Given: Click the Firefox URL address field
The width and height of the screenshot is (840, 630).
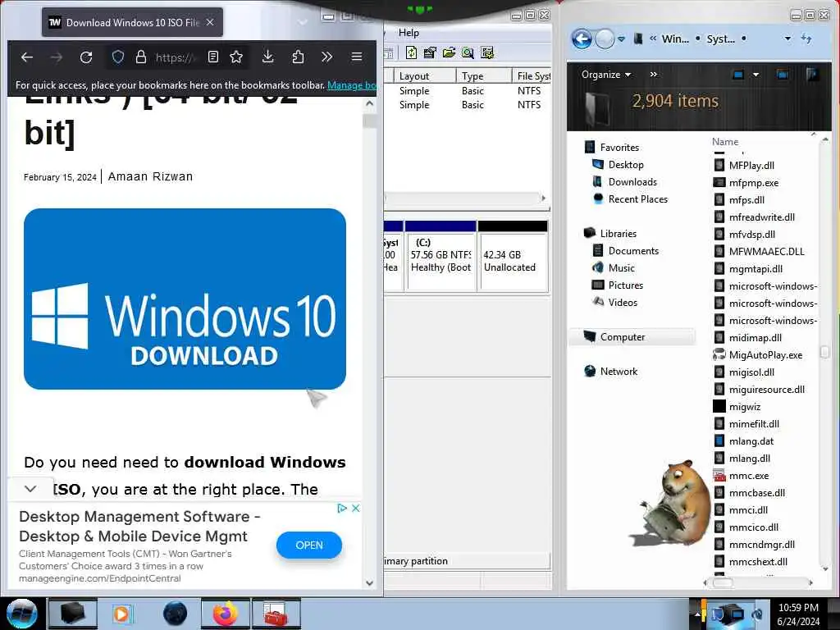Looking at the screenshot, I should pyautogui.click(x=177, y=57).
